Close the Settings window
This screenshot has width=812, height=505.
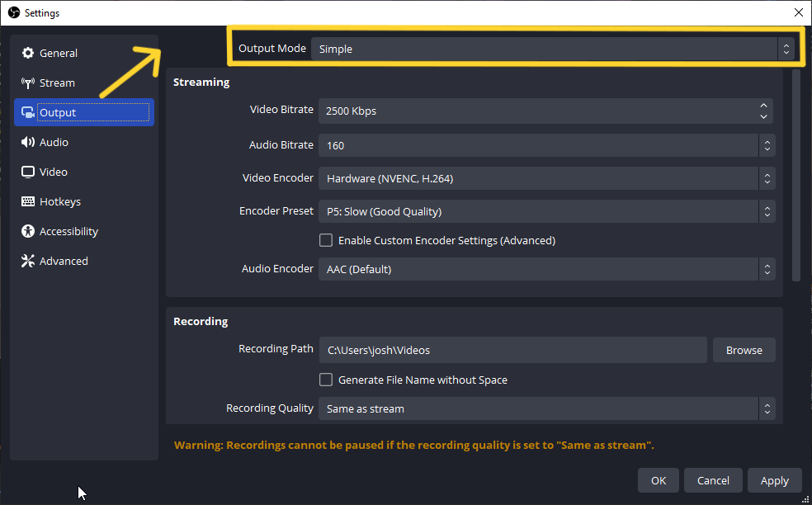[x=799, y=12]
